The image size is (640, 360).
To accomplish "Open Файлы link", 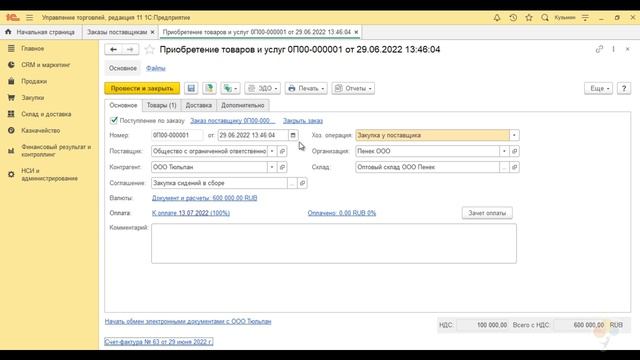I will [x=156, y=69].
